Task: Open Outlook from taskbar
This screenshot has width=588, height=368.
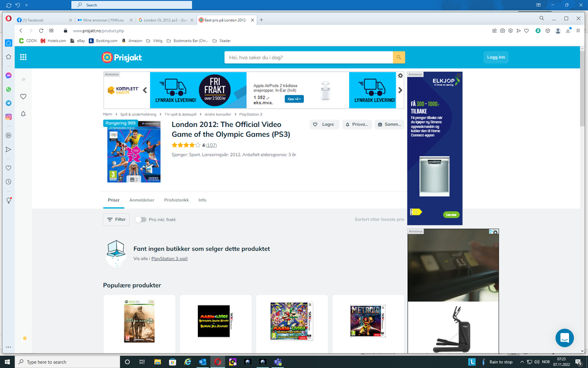Action: pyautogui.click(x=203, y=362)
